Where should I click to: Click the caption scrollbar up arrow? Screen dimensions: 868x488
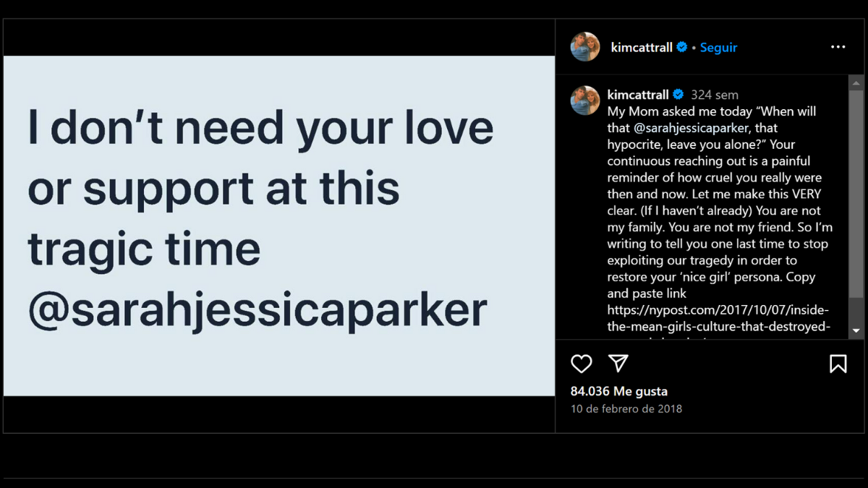pyautogui.click(x=856, y=82)
